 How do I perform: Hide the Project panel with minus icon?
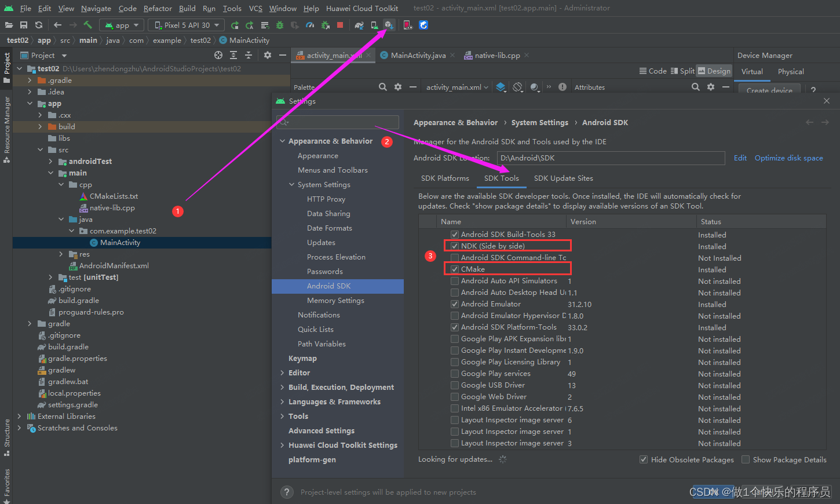click(283, 55)
